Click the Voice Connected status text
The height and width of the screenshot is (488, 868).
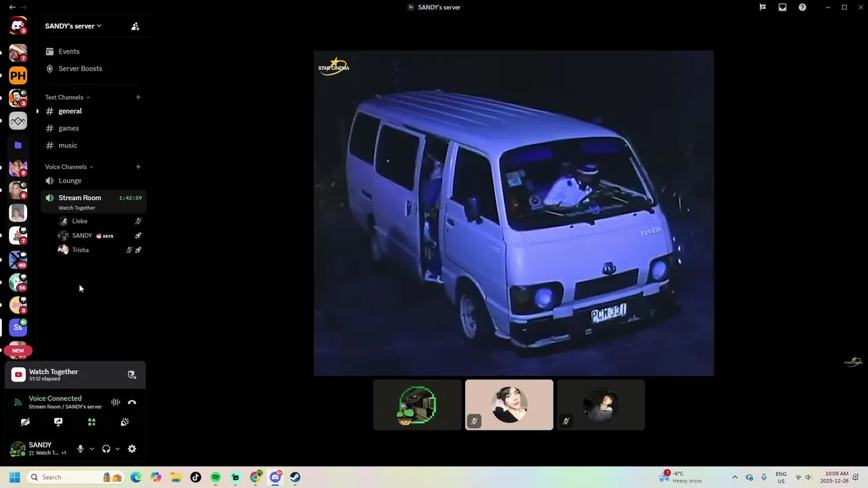click(x=55, y=399)
